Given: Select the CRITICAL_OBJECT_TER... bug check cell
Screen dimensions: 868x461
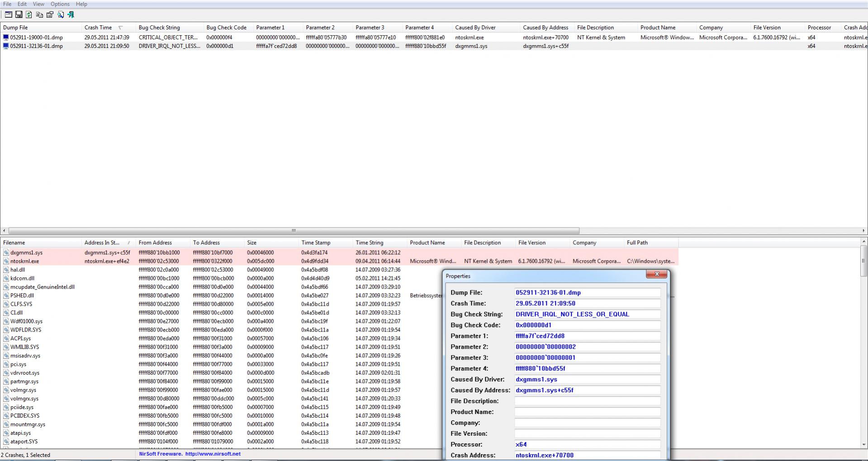Looking at the screenshot, I should click(168, 38).
